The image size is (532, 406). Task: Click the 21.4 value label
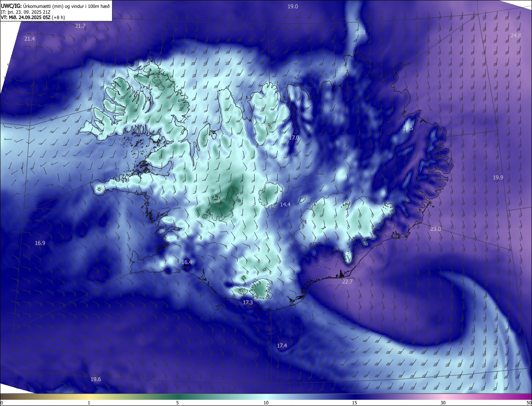pos(30,39)
